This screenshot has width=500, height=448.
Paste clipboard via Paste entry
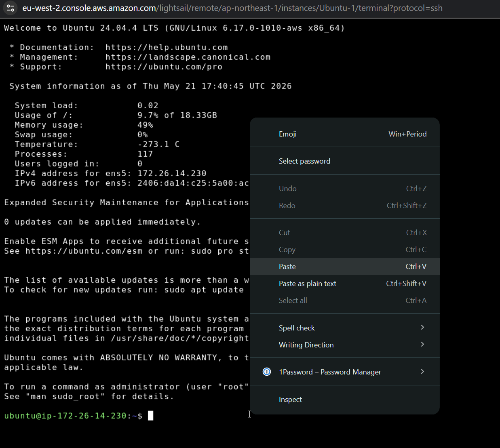click(344, 267)
